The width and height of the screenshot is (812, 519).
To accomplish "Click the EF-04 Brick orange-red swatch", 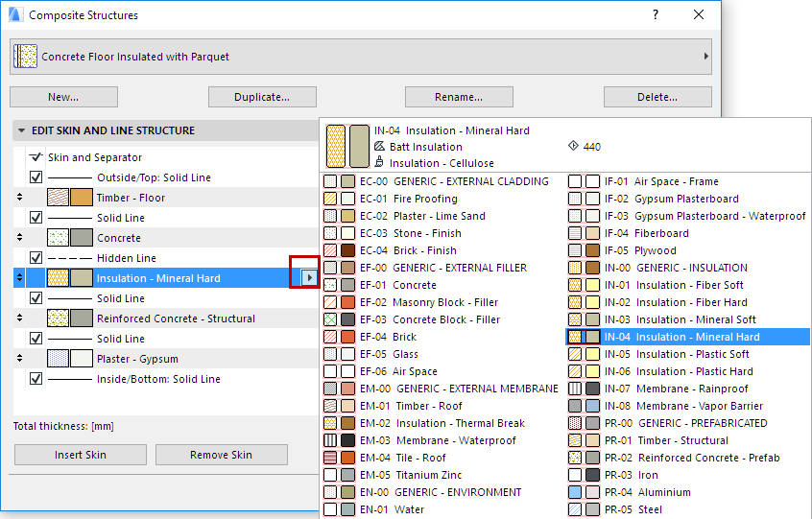I will [x=348, y=337].
